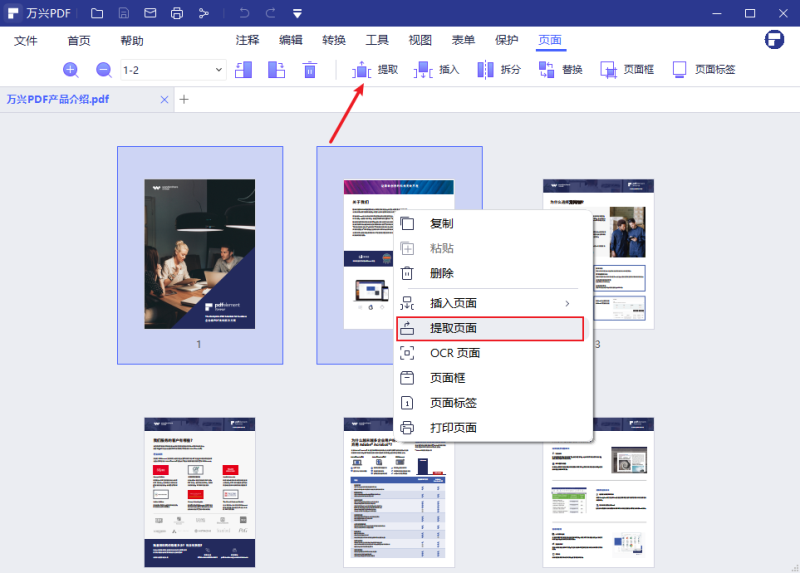The image size is (800, 573).
Task: Select the 页面 tab
Action: click(550, 40)
